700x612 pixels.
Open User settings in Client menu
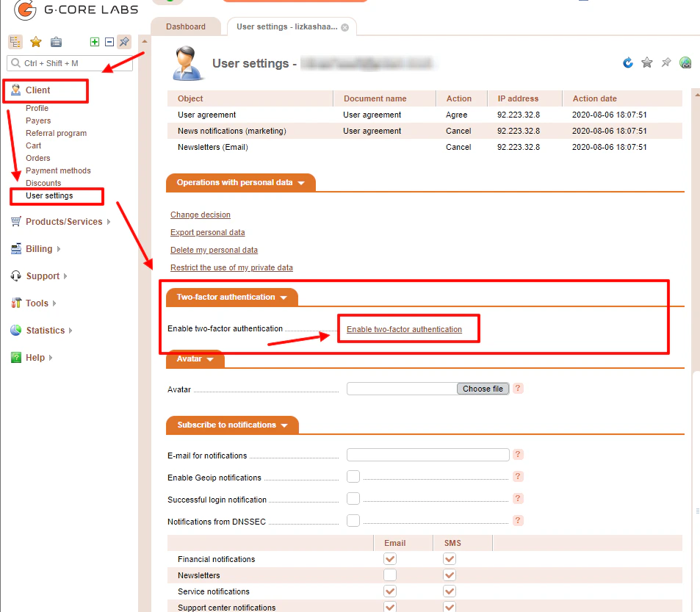[x=49, y=195]
